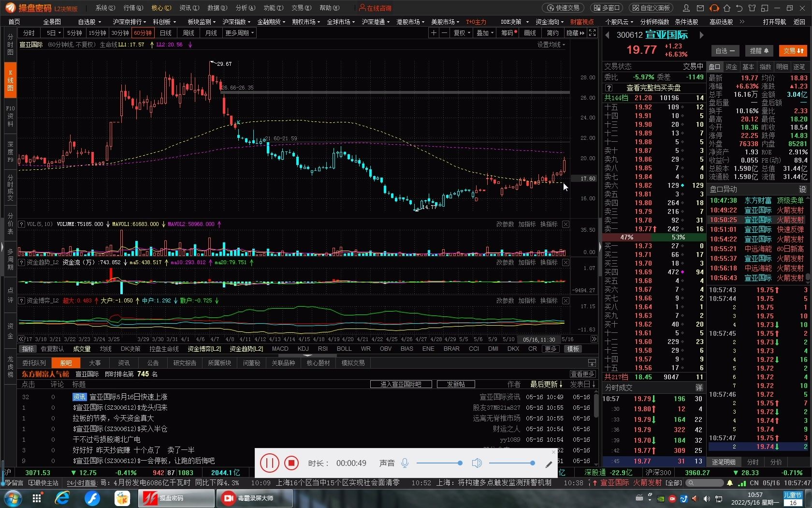Toggle the recorder speaker icon
The image size is (812, 508).
(x=477, y=463)
